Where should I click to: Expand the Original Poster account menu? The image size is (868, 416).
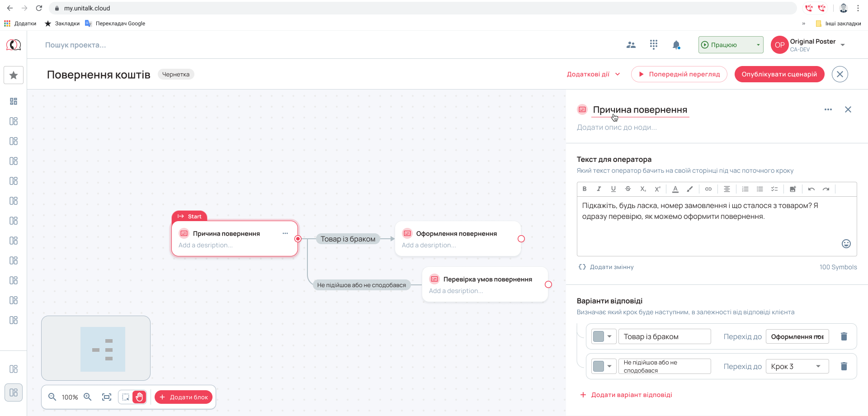click(x=843, y=45)
